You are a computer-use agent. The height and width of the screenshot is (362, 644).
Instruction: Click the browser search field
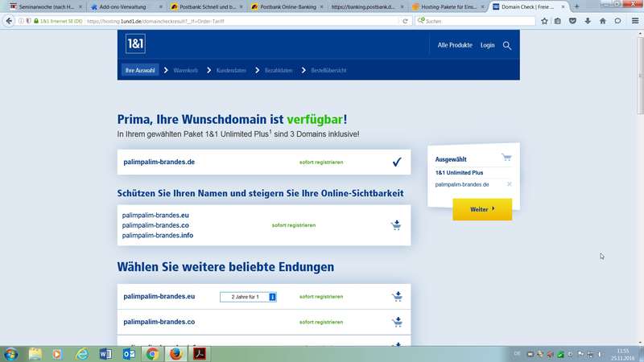475,20
